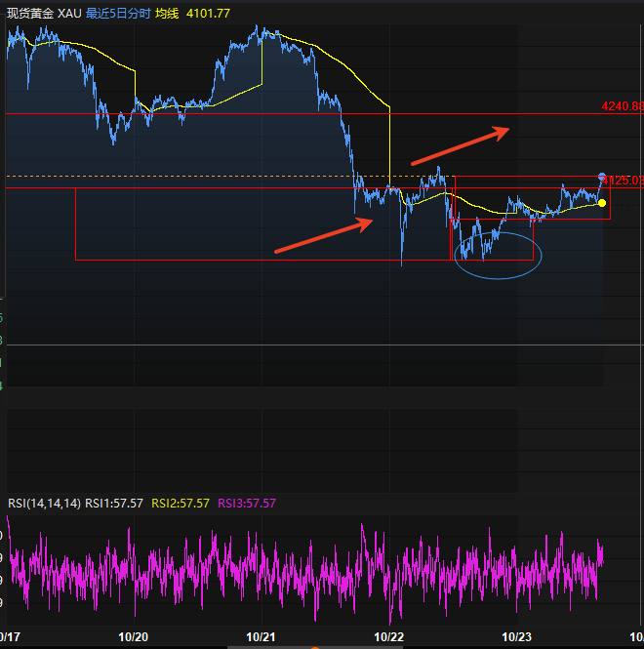Click the 均线 moving average label
Screen dimensions: 644x649
(x=167, y=14)
